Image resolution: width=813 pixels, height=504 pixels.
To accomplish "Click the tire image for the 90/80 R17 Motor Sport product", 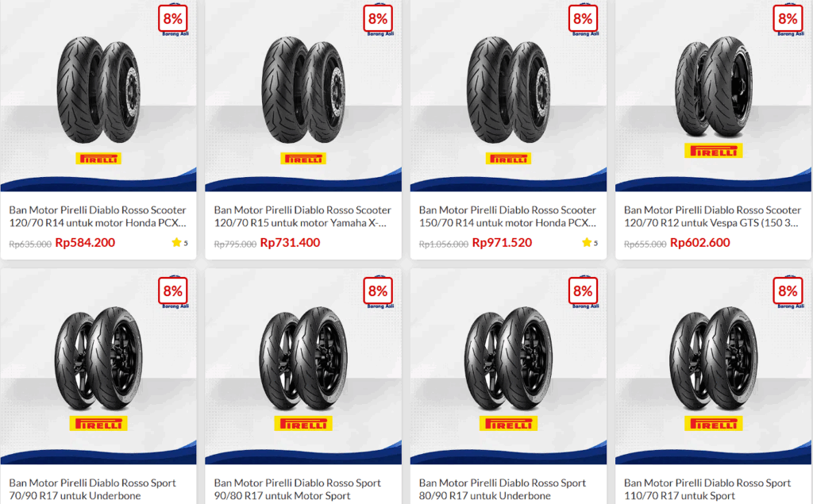I will click(x=303, y=359).
